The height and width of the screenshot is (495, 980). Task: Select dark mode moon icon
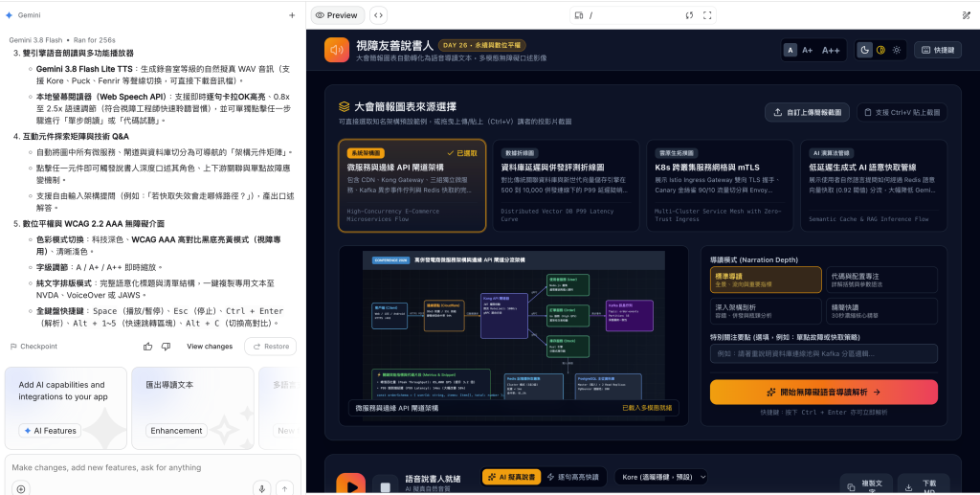pos(864,50)
